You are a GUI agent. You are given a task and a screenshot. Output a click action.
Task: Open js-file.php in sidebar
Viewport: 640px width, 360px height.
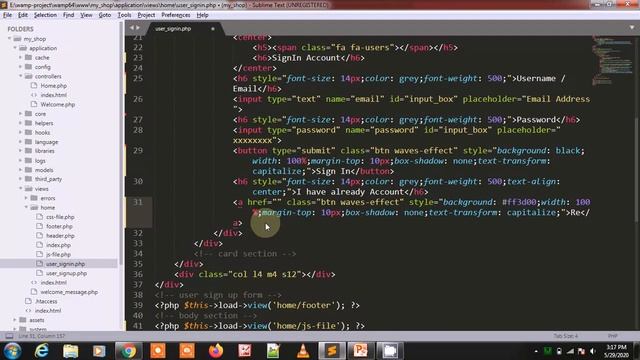[x=58, y=255]
